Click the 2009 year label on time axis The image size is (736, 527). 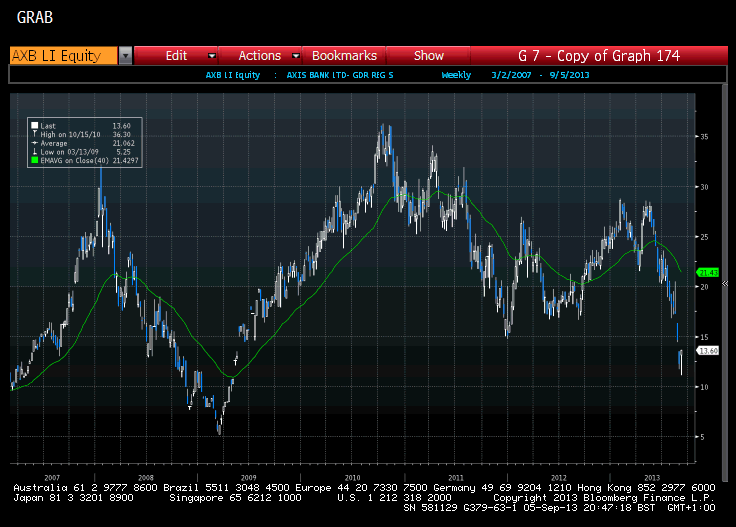[249, 478]
